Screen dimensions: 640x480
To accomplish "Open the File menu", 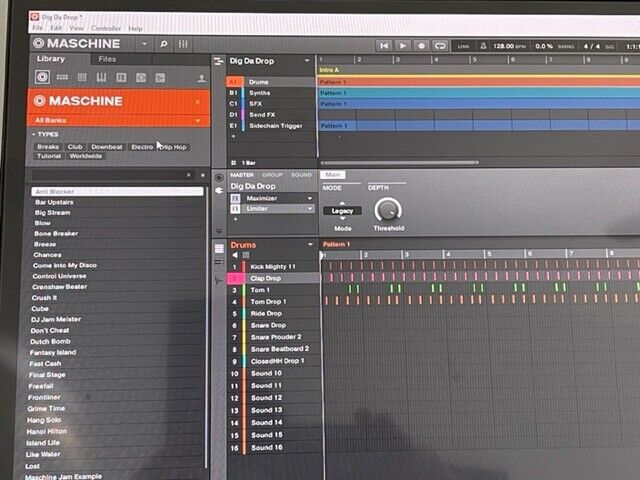I will (38, 28).
